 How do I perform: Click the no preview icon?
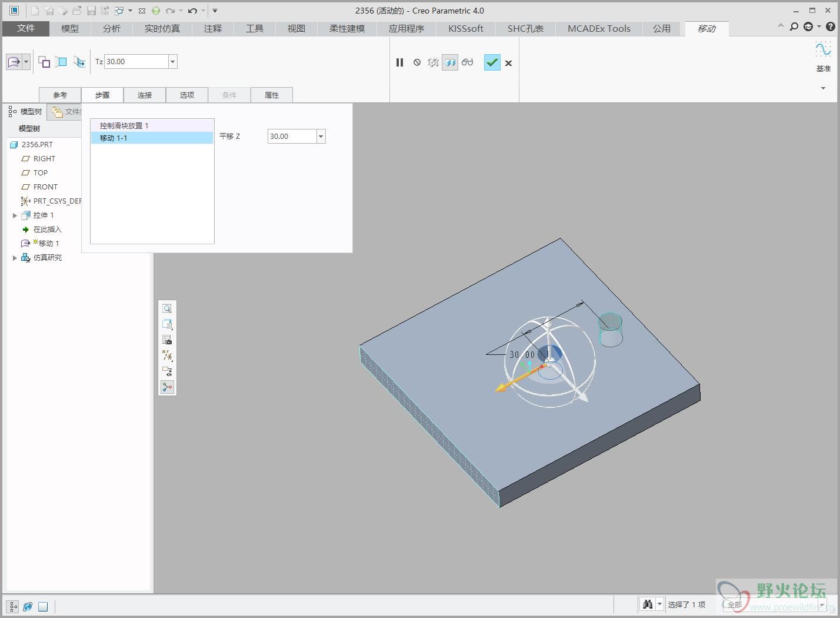click(417, 62)
